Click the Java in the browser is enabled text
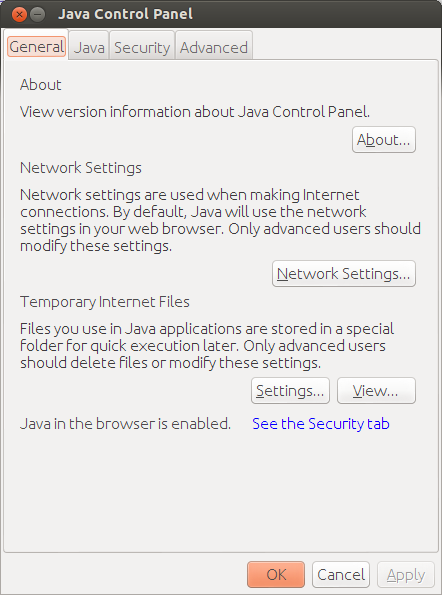 point(125,423)
